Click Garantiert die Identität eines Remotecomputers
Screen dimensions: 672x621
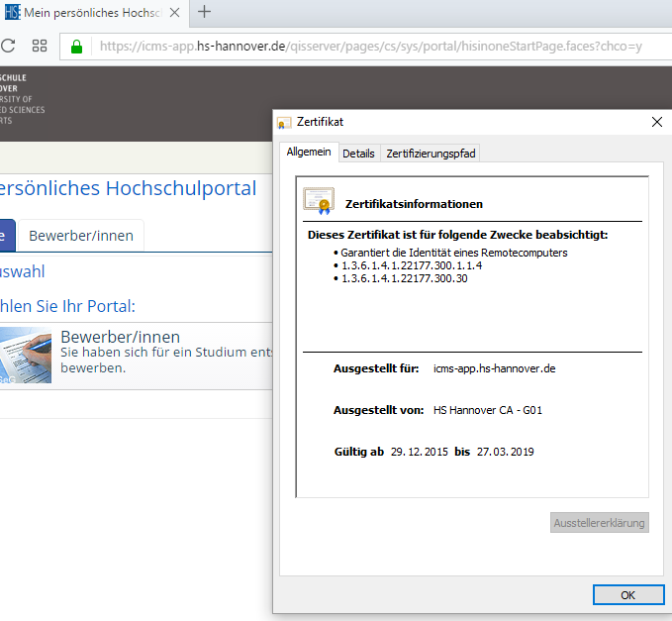[x=454, y=253]
